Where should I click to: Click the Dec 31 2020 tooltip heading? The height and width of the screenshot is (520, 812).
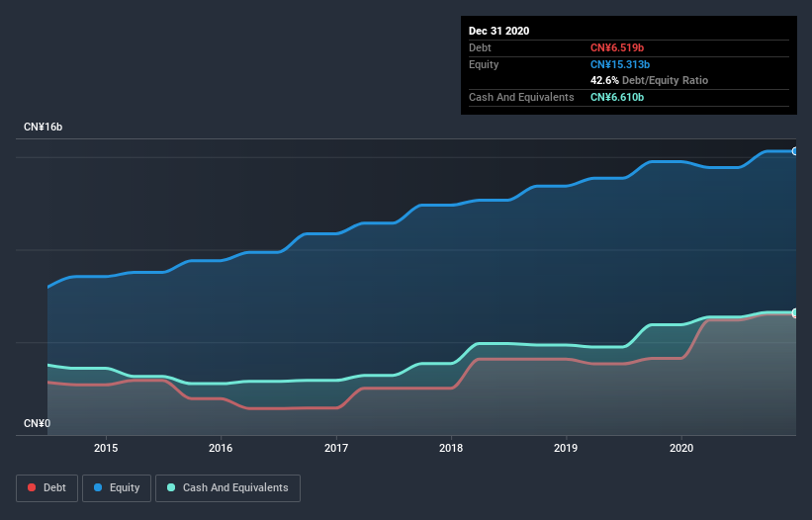click(x=498, y=31)
